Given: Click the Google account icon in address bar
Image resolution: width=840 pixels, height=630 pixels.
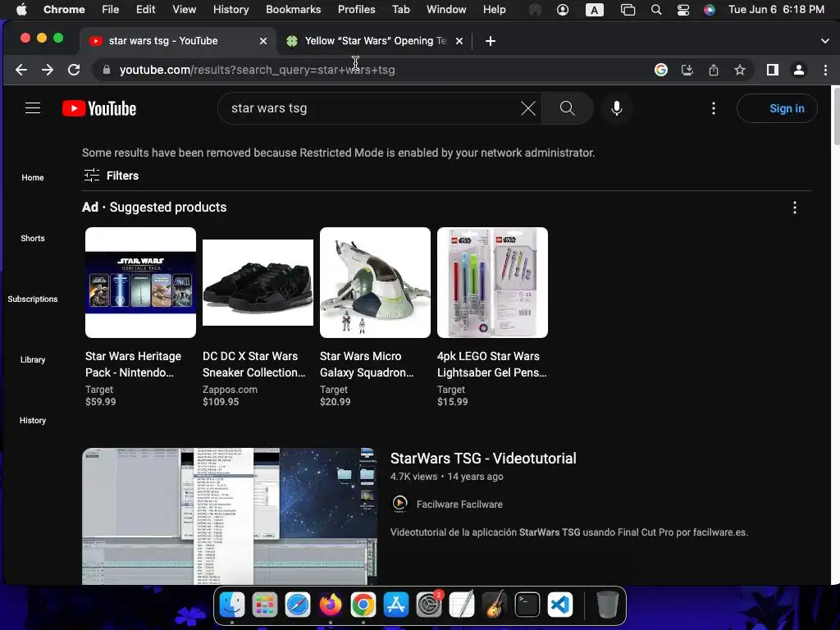Looking at the screenshot, I should point(661,70).
